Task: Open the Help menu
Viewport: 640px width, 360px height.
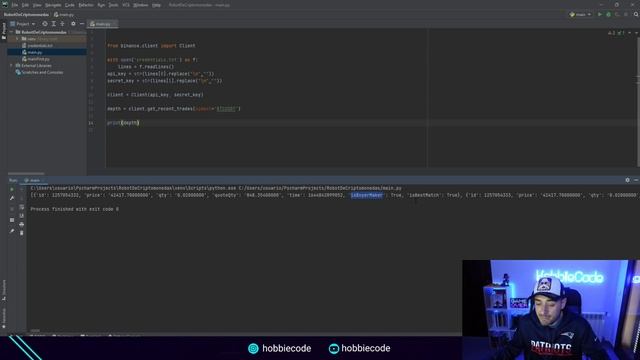Action: click(x=156, y=5)
